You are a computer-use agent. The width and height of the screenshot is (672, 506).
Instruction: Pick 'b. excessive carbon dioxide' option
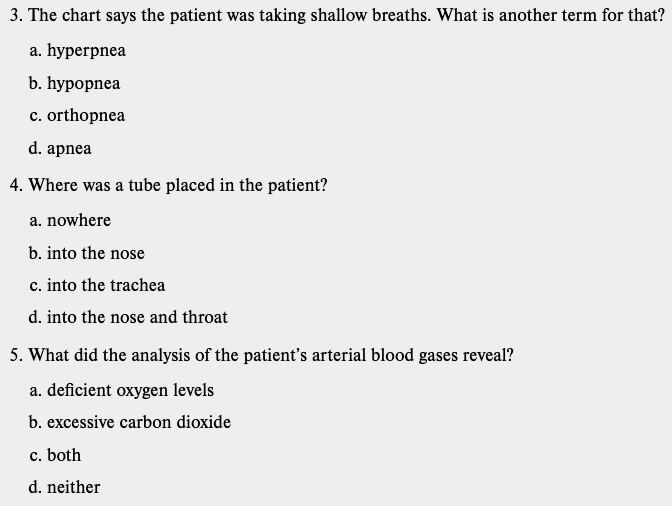[x=131, y=422]
